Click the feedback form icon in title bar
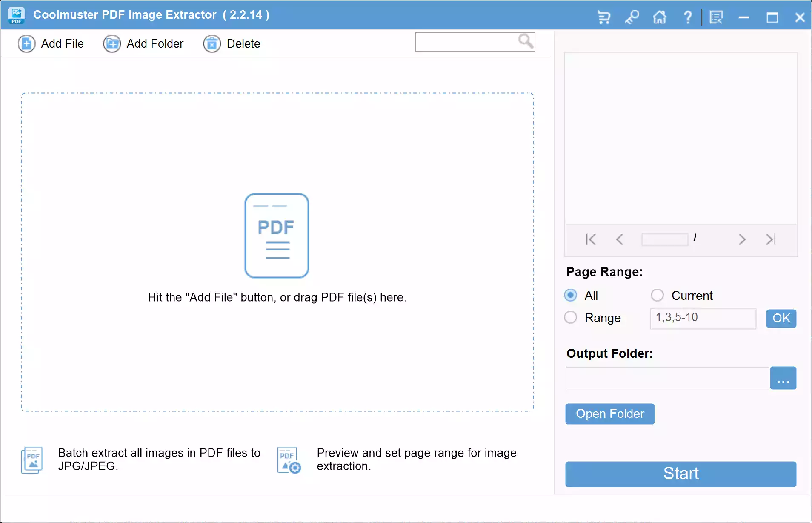 tap(716, 17)
